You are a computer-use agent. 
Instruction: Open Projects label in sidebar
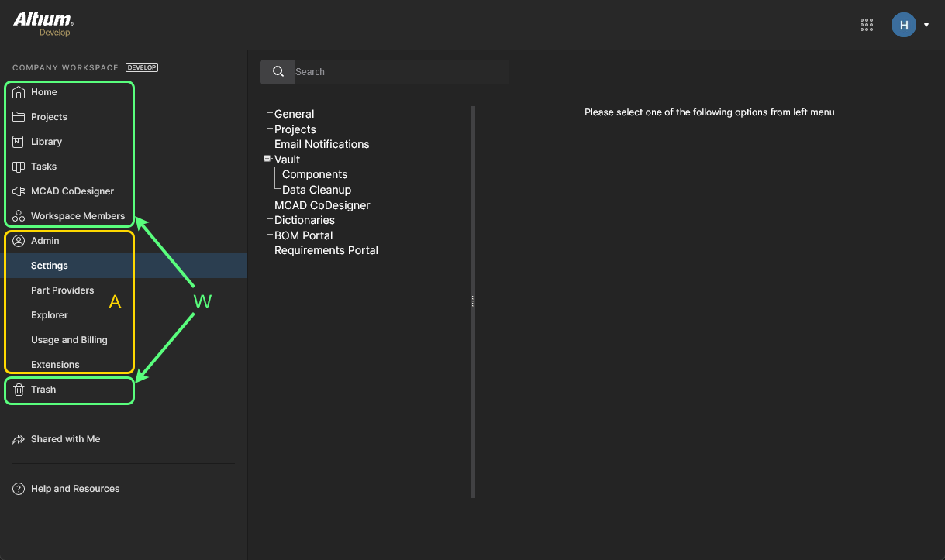click(49, 117)
